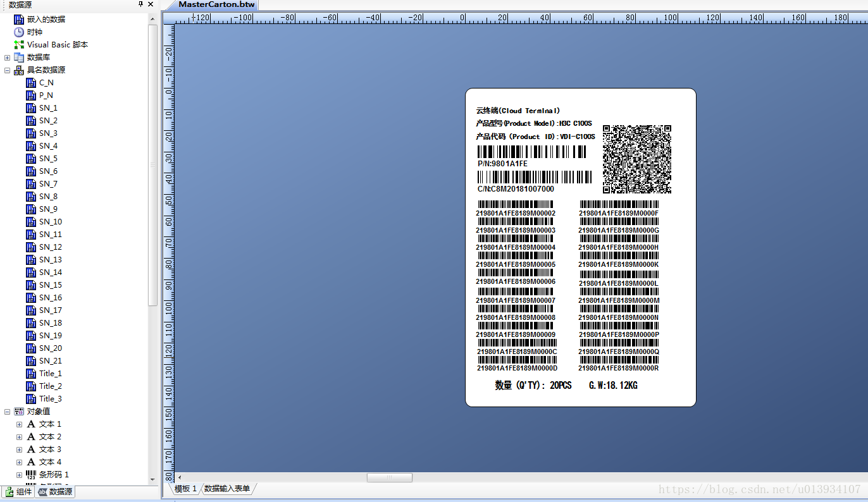The width and height of the screenshot is (868, 502).
Task: Click the embedded data (嵌入的数据) icon
Action: pos(19,20)
